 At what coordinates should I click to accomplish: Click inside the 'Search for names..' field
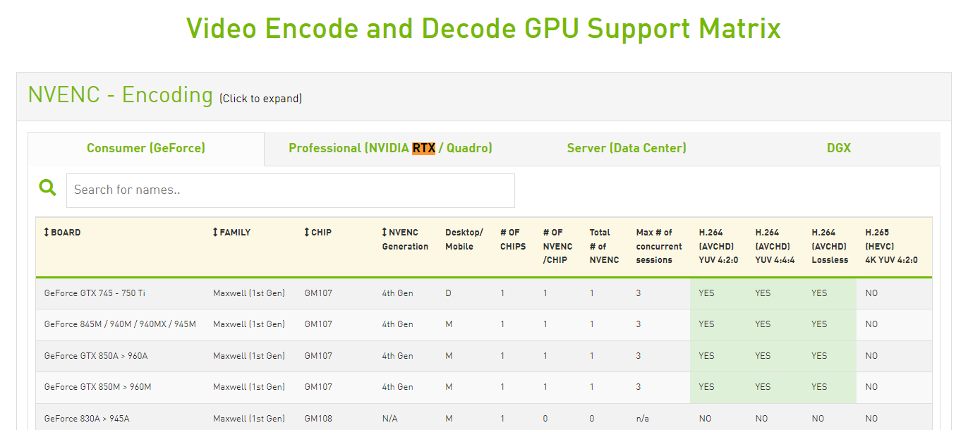click(291, 190)
